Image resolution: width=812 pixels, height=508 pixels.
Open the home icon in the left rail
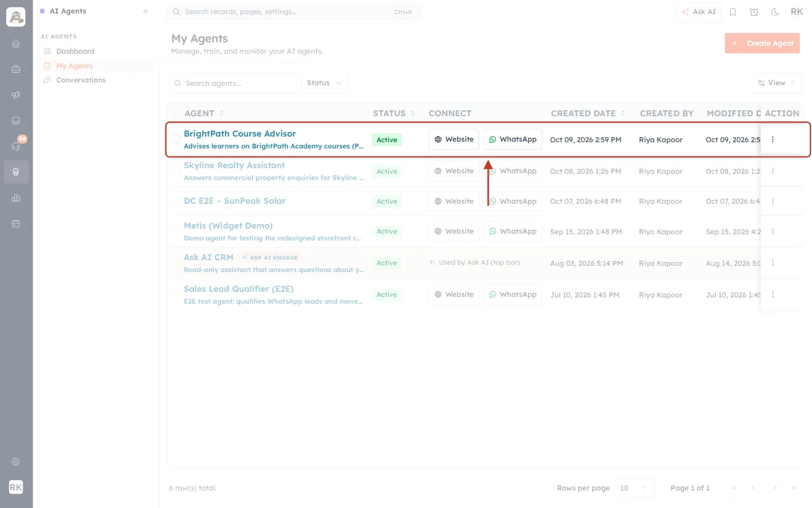[x=16, y=43]
